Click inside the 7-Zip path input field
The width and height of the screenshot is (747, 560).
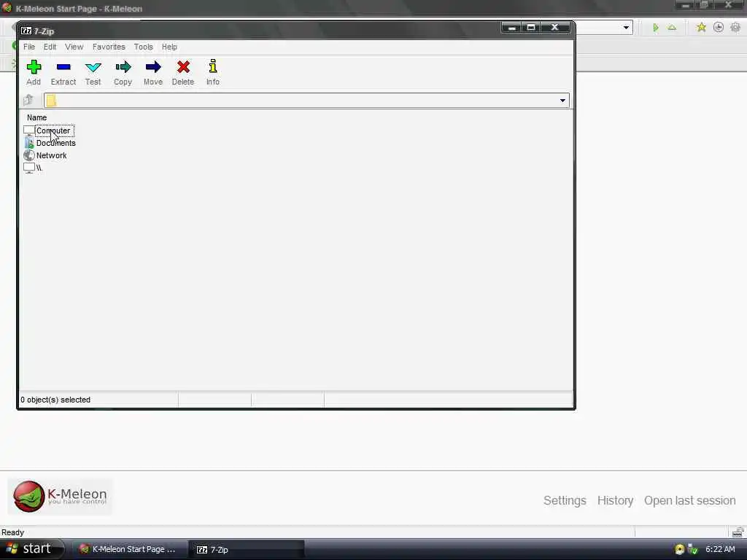[x=306, y=101]
